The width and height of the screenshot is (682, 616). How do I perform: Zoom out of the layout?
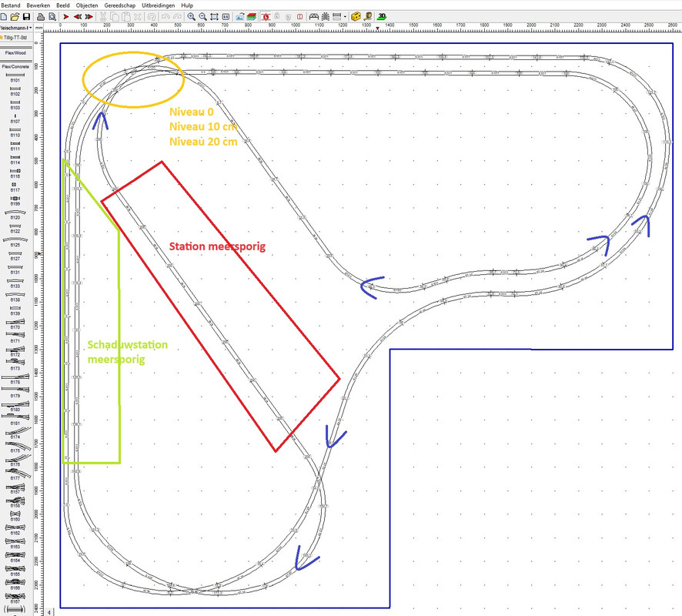[x=202, y=17]
